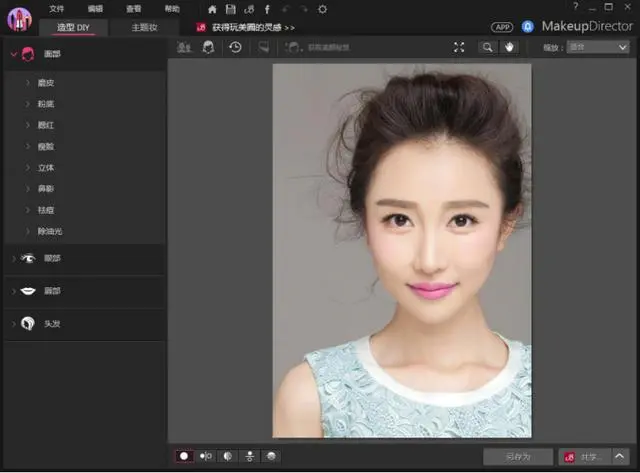Toggle before/after split compare view
The width and height of the screenshot is (640, 473).
(206, 456)
